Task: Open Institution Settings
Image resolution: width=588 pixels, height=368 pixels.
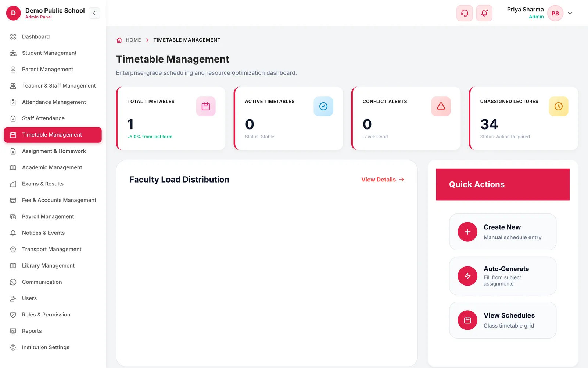Action: point(53,347)
